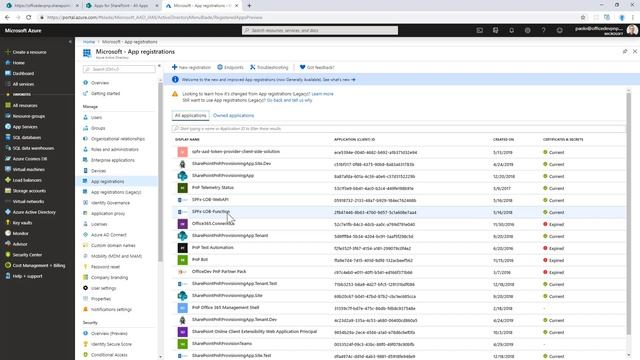Open the portal settings gear icon

tap(527, 31)
